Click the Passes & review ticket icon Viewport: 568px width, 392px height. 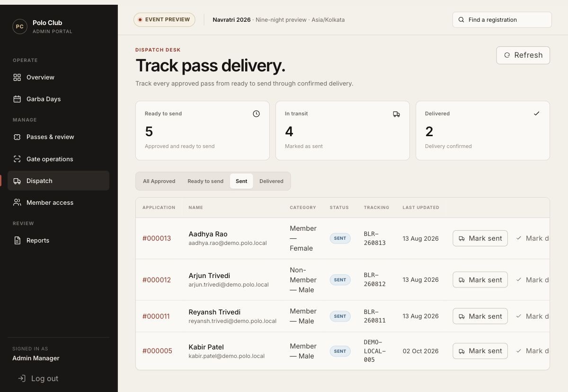tap(17, 137)
